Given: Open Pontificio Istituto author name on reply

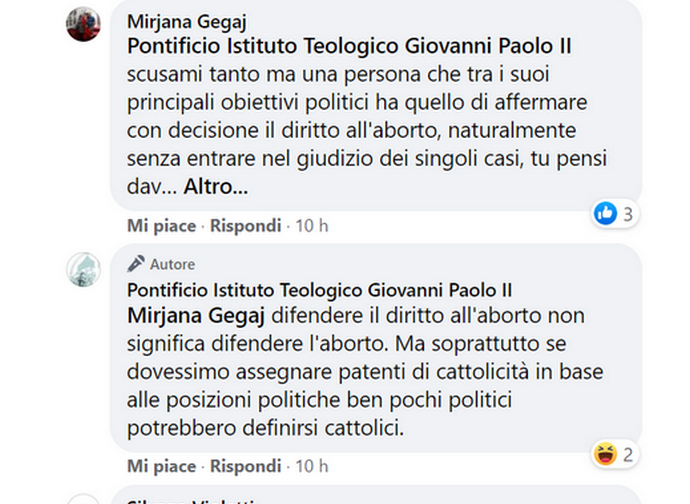Looking at the screenshot, I should [x=319, y=290].
